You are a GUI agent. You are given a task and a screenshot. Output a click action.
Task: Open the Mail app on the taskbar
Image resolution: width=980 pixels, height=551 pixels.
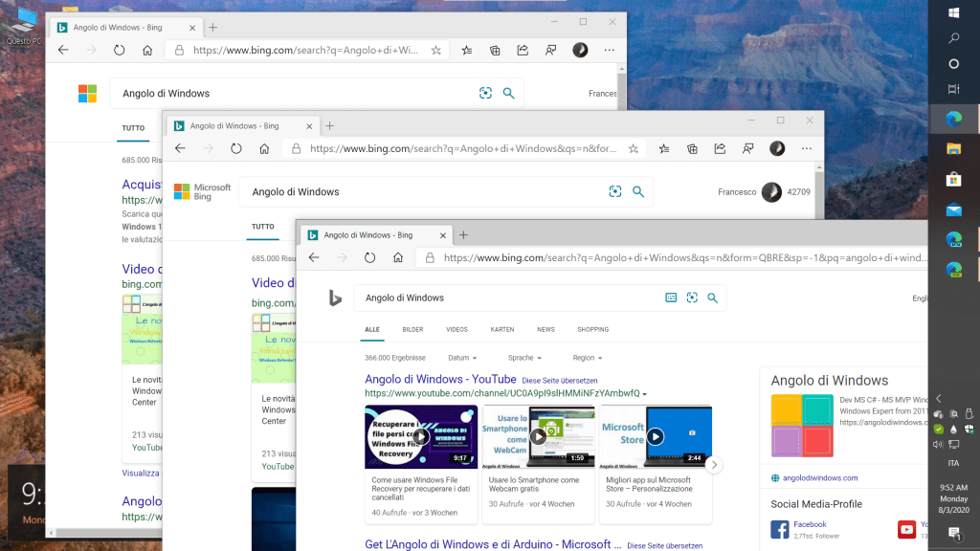tap(953, 209)
